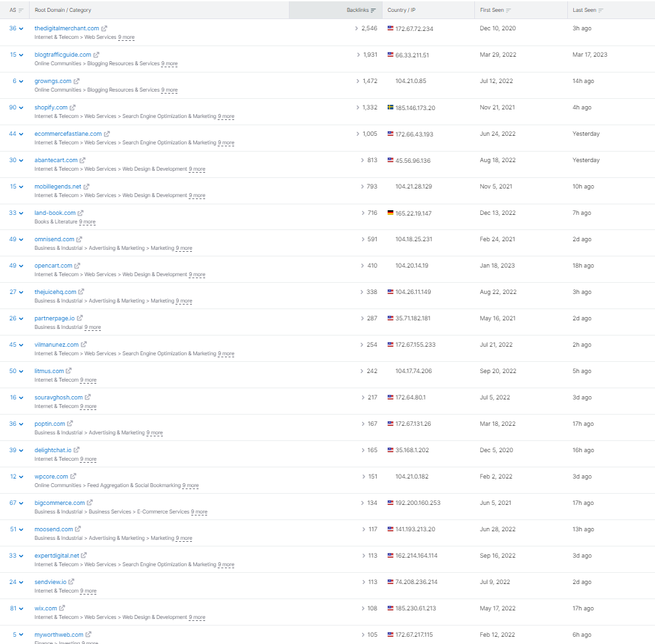The width and height of the screenshot is (655, 644).
Task: Click external link icon next to blogtrafficguide.com
Action: [x=96, y=55]
